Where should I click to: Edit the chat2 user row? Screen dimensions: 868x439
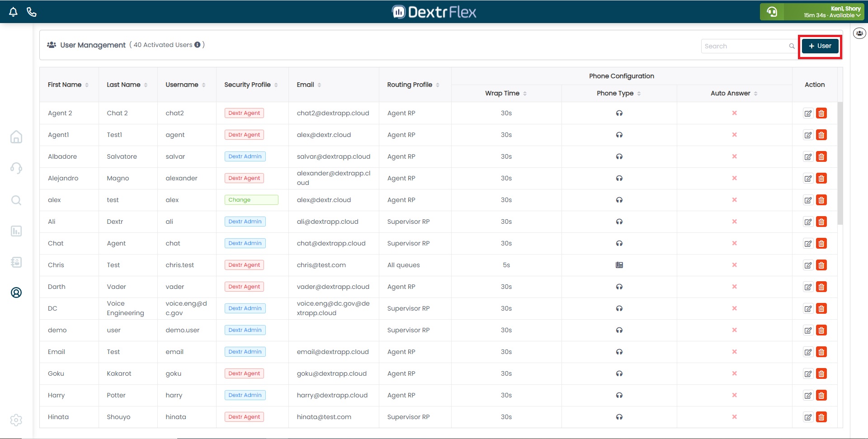click(x=808, y=113)
